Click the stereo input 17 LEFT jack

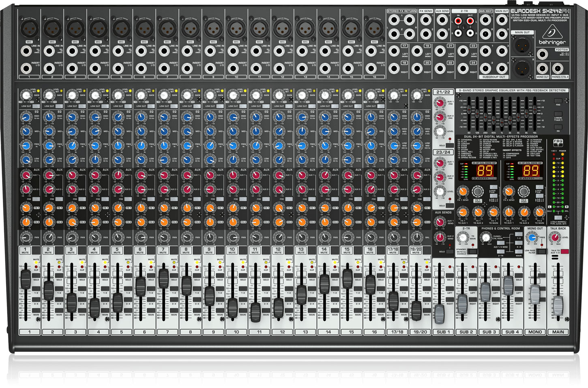[x=393, y=51]
